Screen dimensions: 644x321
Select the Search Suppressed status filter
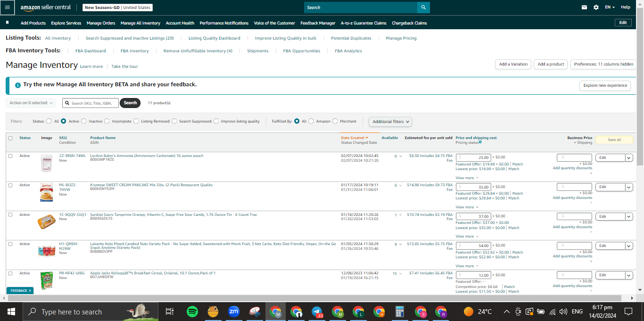[x=174, y=121]
